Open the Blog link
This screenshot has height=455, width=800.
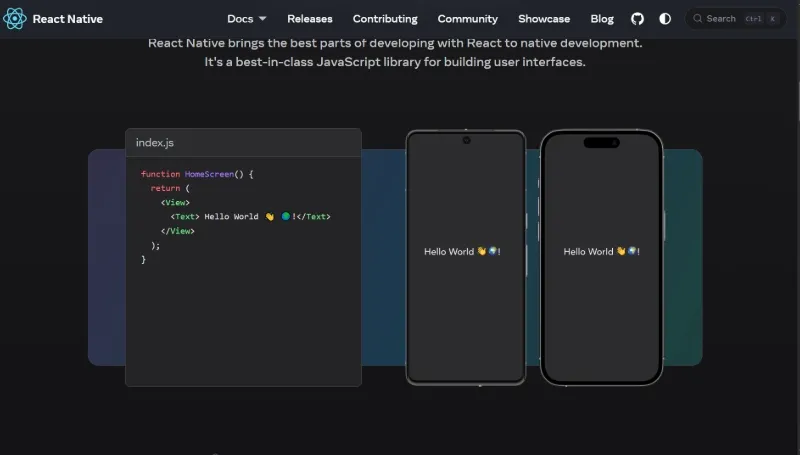click(x=602, y=19)
